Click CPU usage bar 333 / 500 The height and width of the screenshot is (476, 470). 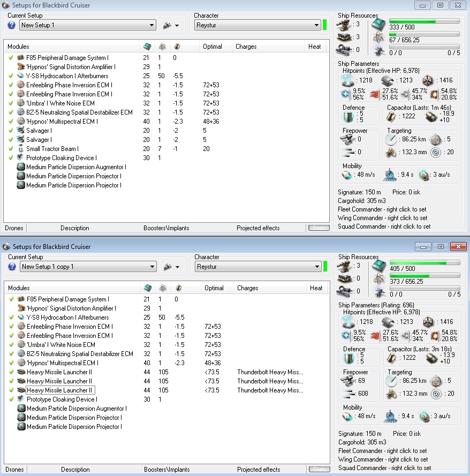[x=424, y=21]
